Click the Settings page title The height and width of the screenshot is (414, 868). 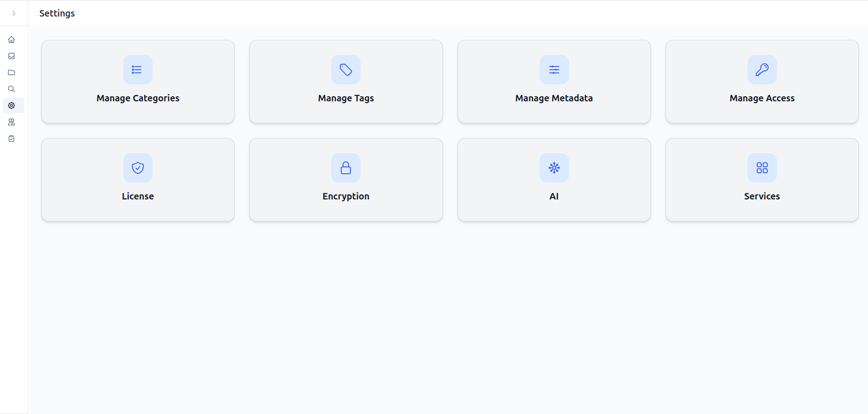[57, 13]
